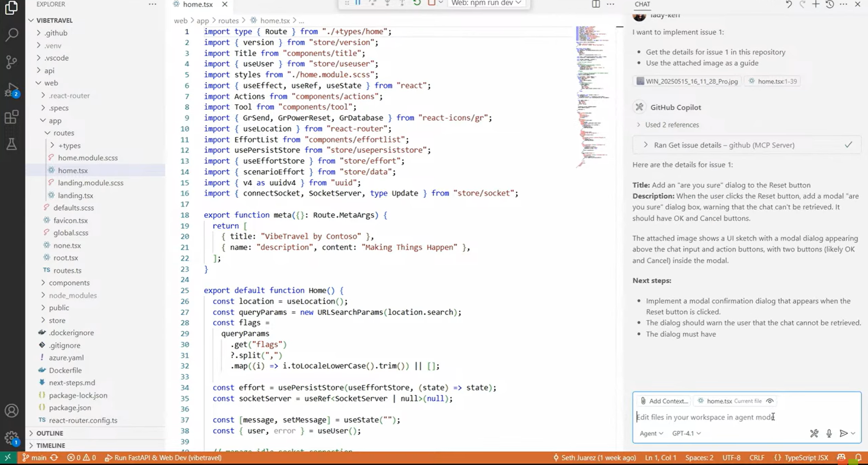The width and height of the screenshot is (868, 465).
Task: Open Source Control view
Action: [x=12, y=62]
